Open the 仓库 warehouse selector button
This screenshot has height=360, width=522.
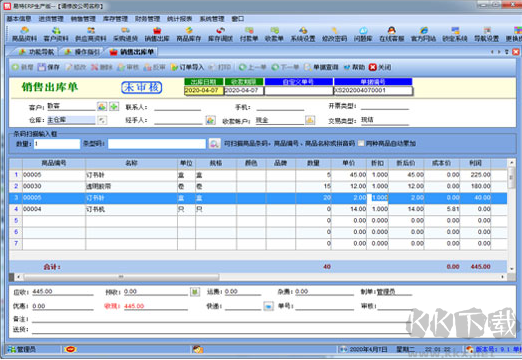102,120
